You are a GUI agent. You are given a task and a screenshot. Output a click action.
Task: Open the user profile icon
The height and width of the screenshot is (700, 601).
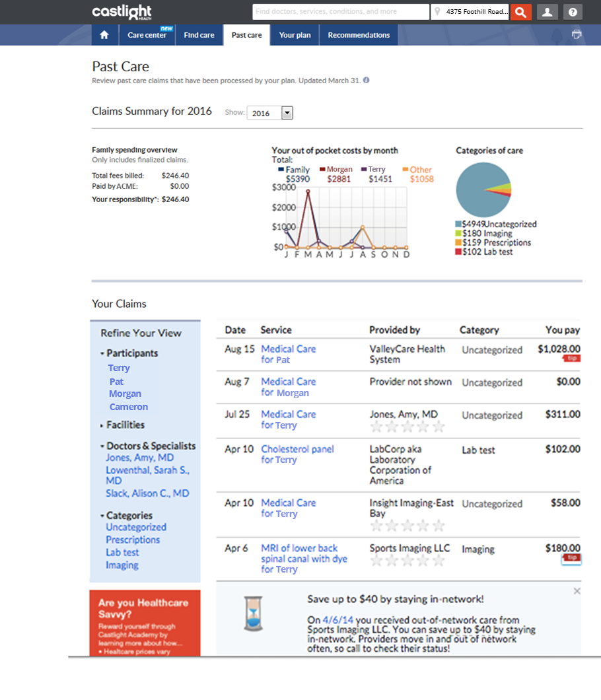pyautogui.click(x=547, y=12)
